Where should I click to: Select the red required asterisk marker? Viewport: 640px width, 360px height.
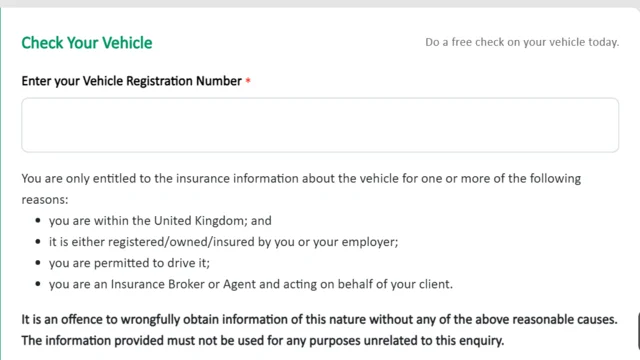coord(248,81)
